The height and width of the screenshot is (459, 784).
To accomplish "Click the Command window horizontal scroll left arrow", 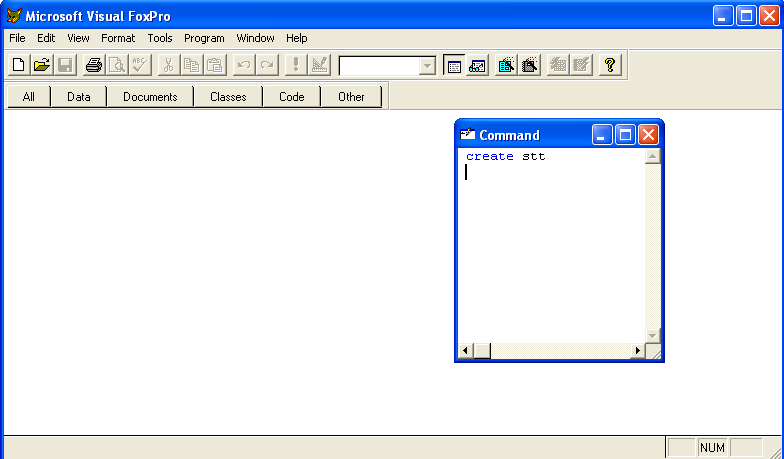I will point(466,351).
